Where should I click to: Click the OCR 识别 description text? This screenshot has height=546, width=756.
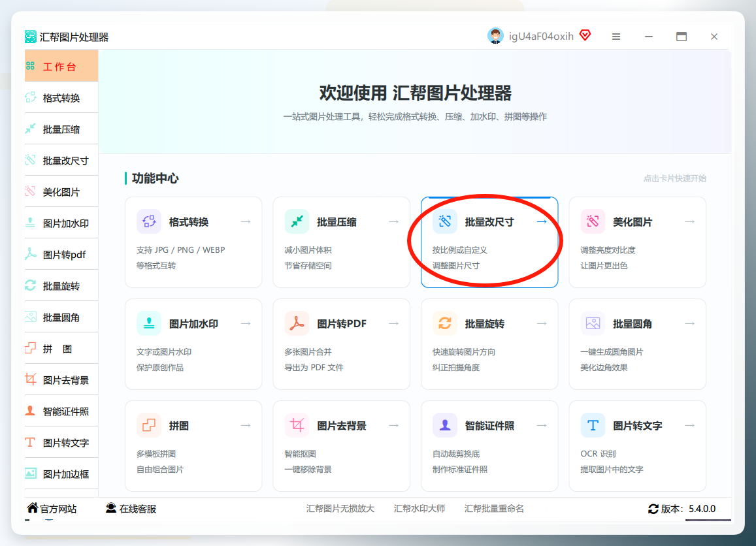(x=599, y=454)
